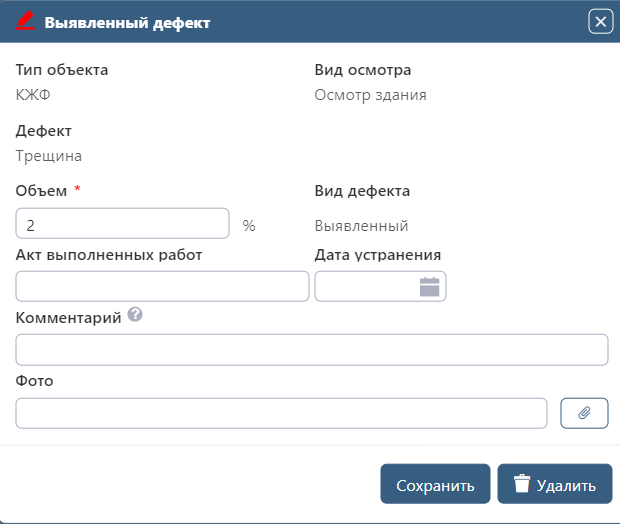Focus the Объем input field

tap(123, 225)
